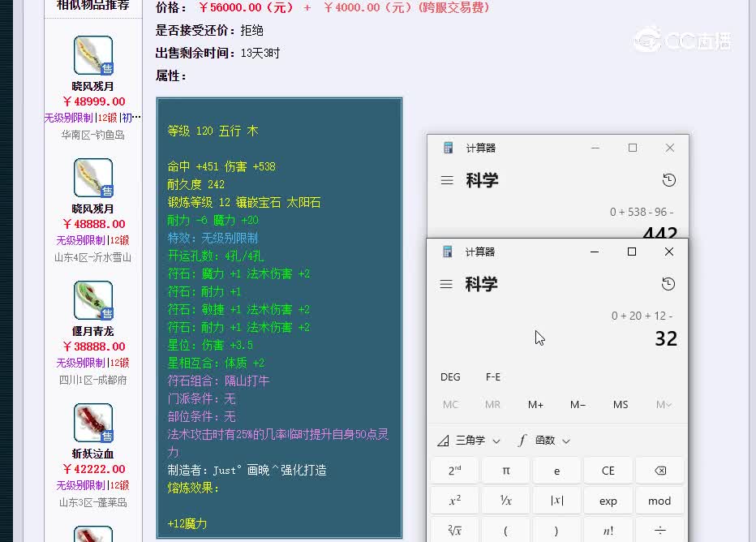Click the price ¥42222.00
This screenshot has width=756, height=542.
click(x=94, y=469)
